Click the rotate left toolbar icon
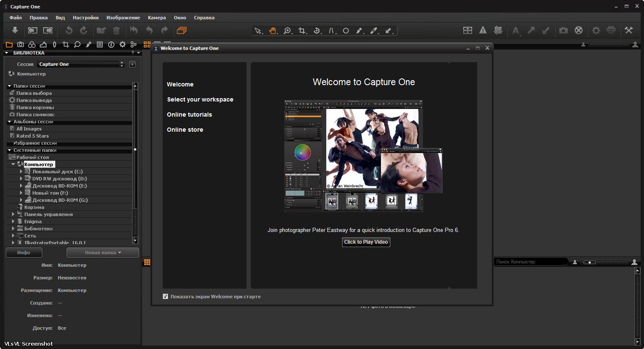This screenshot has width=644, height=349. click(x=69, y=30)
